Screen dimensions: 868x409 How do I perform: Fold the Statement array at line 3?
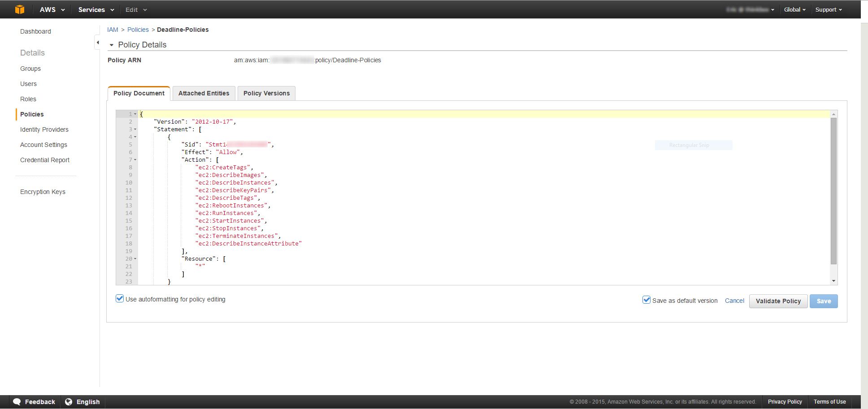135,129
